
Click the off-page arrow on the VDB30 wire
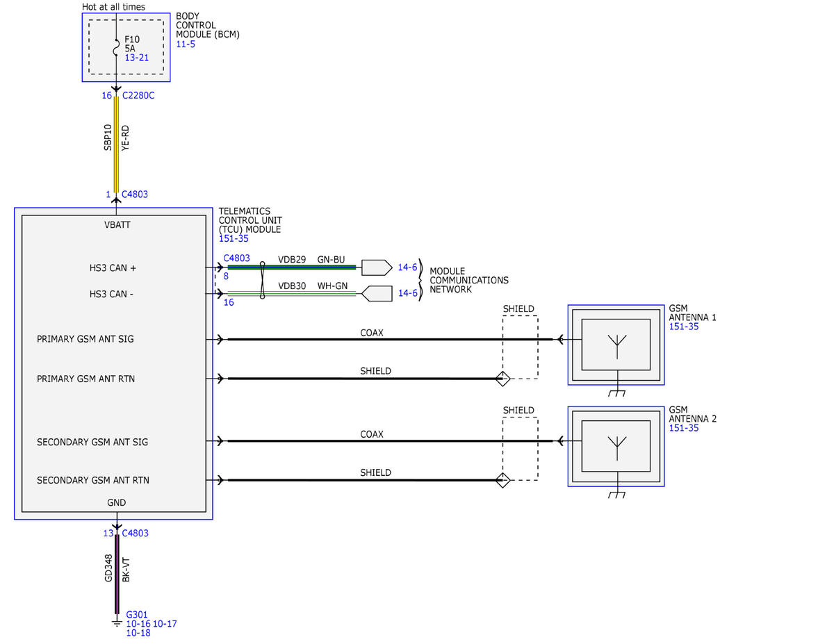point(377,293)
